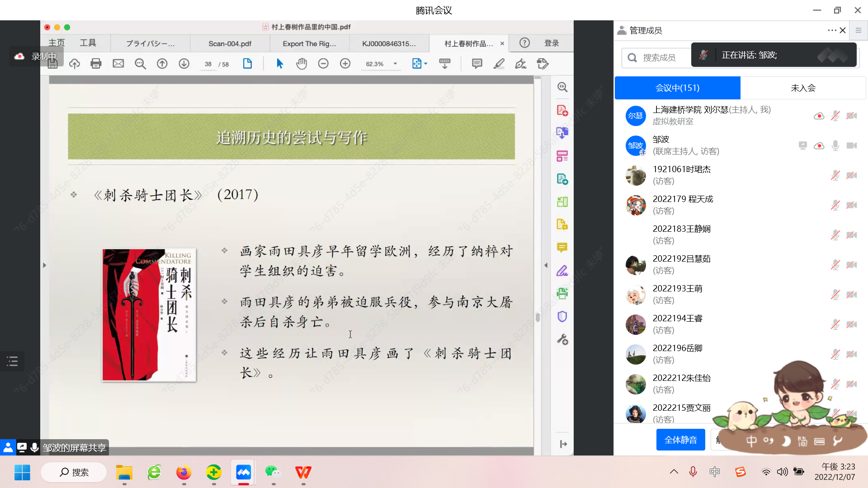Screen dimensions: 868x488
Task: Open the Scan-004.pdf tab
Action: point(230,43)
